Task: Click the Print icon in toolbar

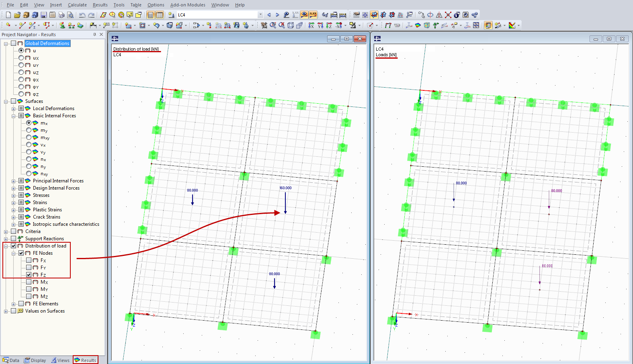Action: (x=61, y=15)
